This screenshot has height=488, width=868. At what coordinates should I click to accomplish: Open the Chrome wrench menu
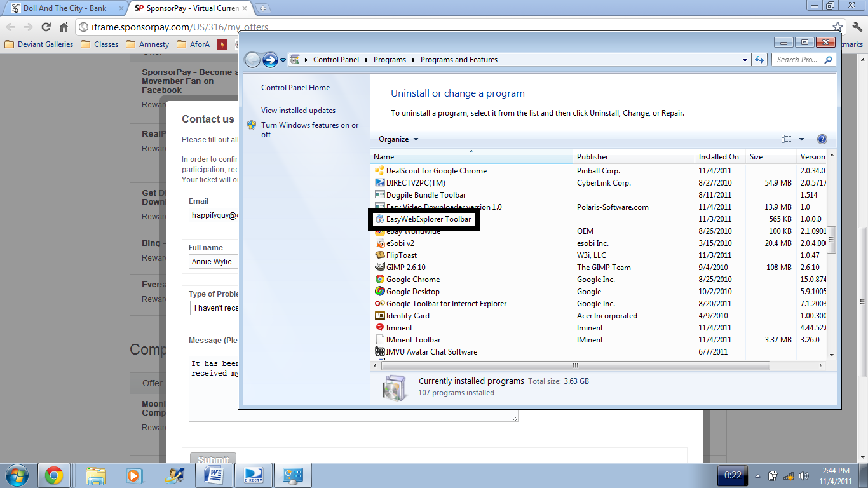857,27
